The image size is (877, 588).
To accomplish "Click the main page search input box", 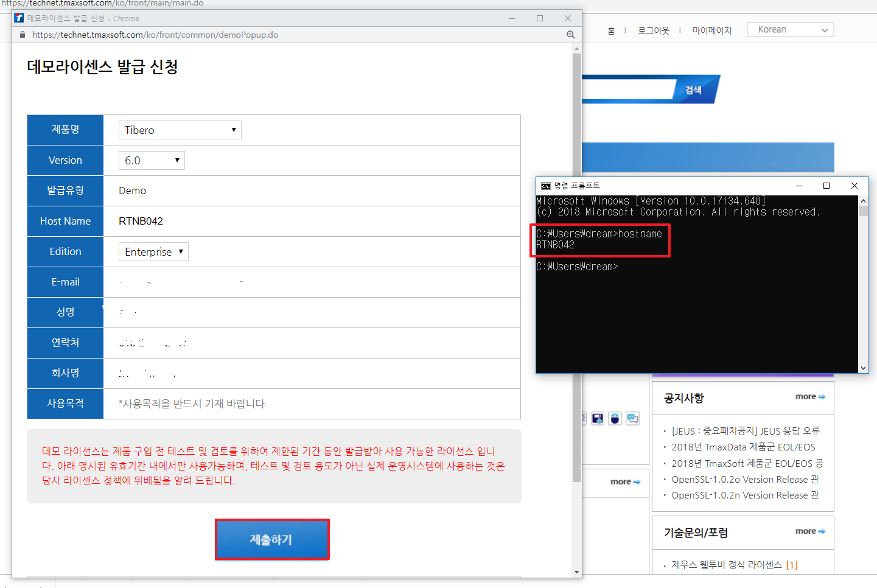I will tap(628, 89).
